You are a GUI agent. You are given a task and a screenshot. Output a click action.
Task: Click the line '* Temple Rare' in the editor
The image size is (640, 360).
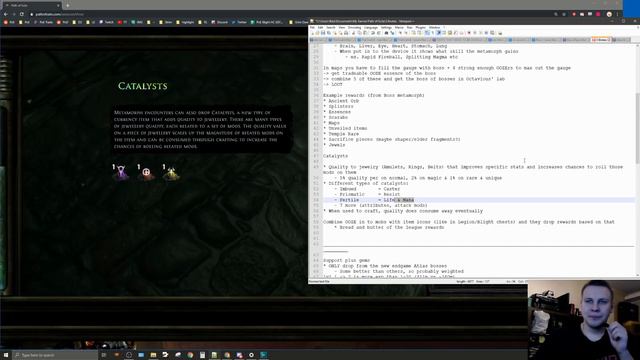tap(341, 134)
